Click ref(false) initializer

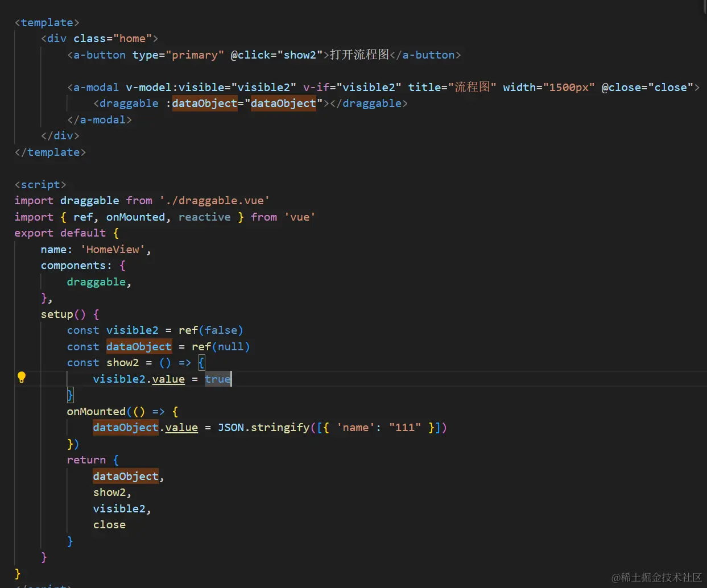pos(211,330)
